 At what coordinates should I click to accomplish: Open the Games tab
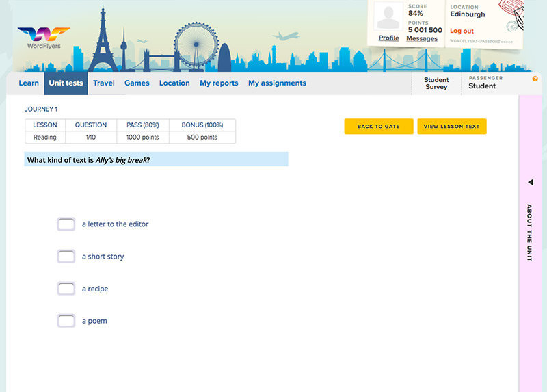pos(137,83)
